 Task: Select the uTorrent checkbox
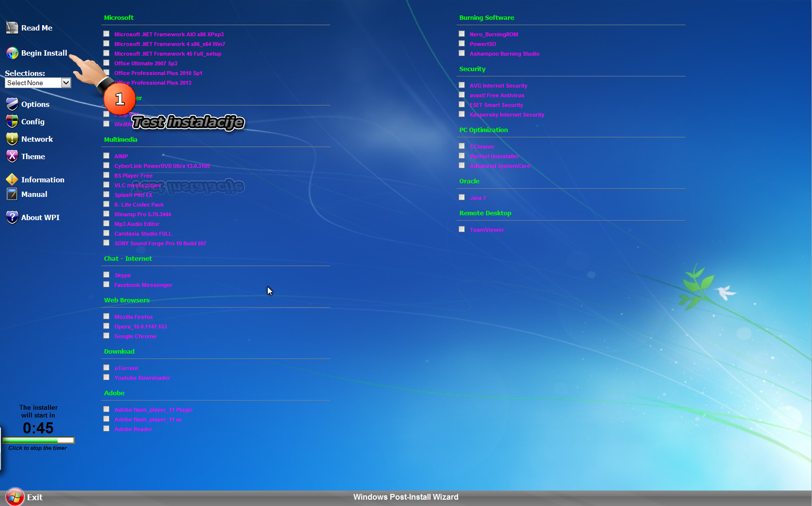click(x=106, y=368)
